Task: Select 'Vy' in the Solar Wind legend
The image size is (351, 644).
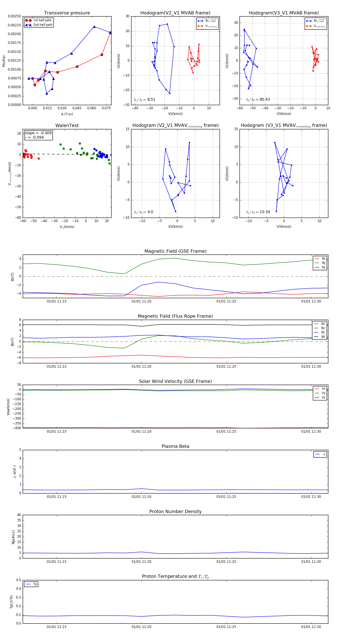Action: [320, 393]
